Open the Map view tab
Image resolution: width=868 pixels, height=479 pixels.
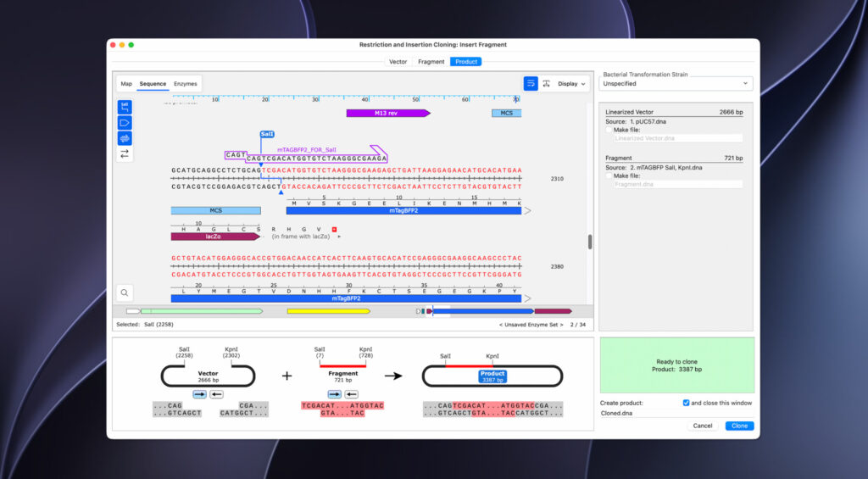point(126,84)
